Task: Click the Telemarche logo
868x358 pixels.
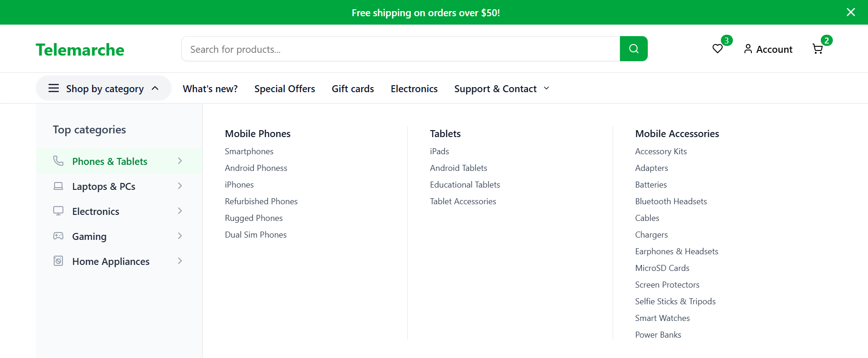Action: pyautogui.click(x=80, y=50)
